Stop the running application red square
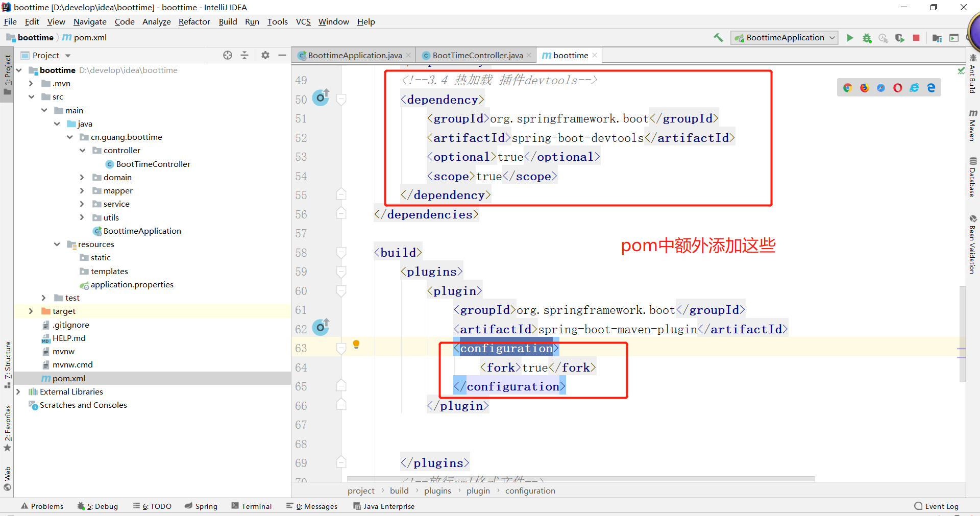The image size is (980, 516). click(916, 38)
